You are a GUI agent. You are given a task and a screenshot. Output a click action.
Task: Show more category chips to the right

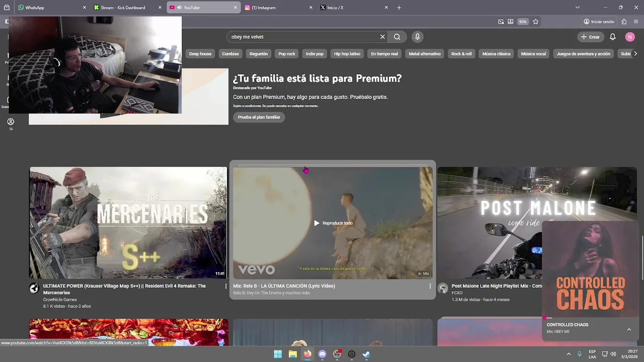coord(635,54)
